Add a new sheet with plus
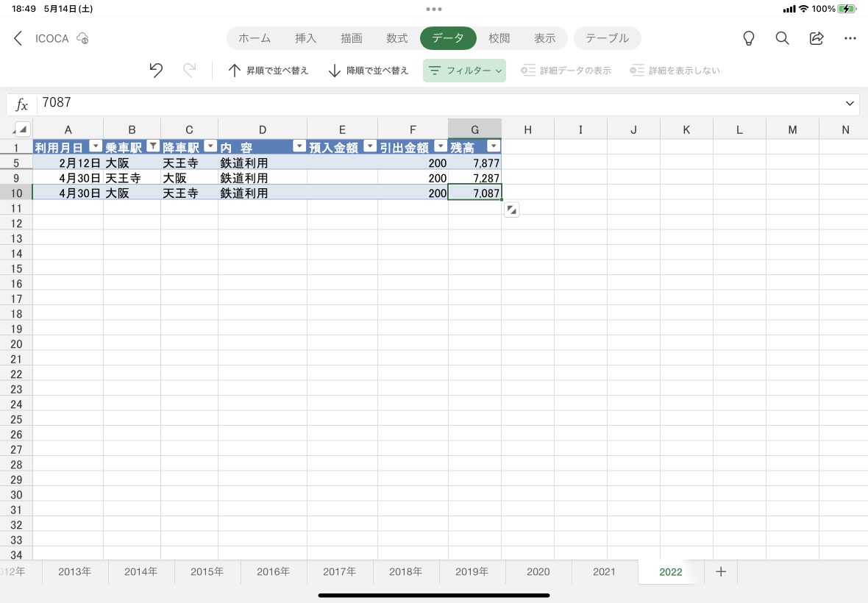The image size is (868, 603). [721, 571]
